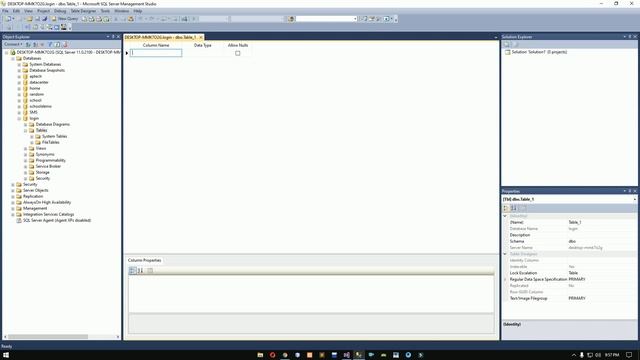
Task: Expand the aptech database node
Action: tap(19, 76)
